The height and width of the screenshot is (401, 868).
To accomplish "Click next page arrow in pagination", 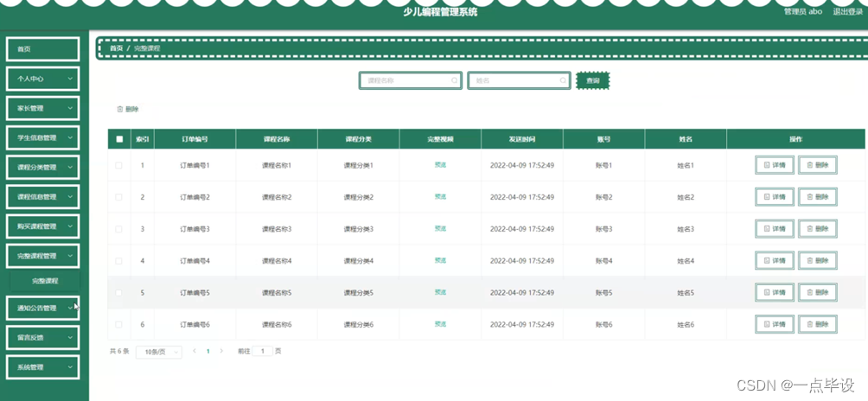I will (x=221, y=351).
